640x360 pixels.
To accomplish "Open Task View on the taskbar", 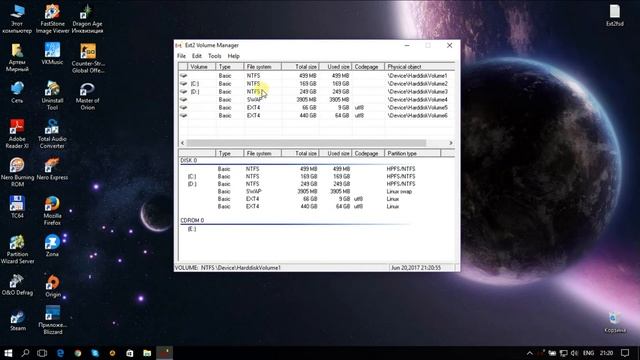I will point(42,353).
